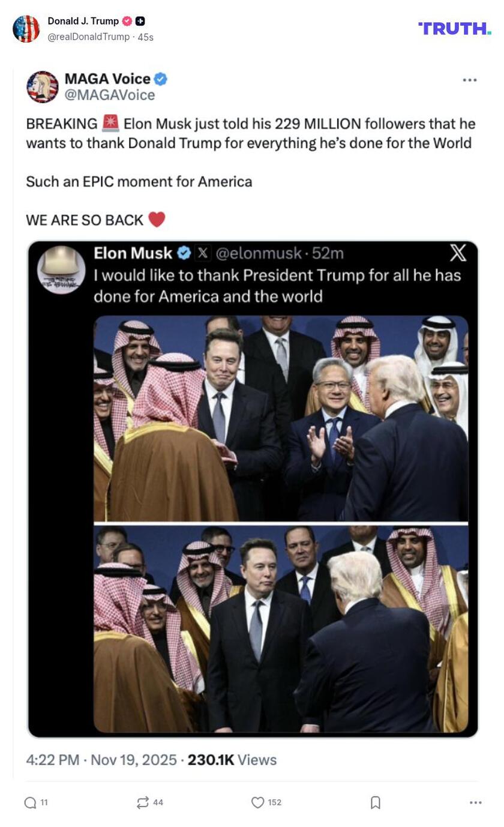This screenshot has width=504, height=827.
Task: Click MAGA Voice's verified checkmark icon
Action: tap(159, 79)
